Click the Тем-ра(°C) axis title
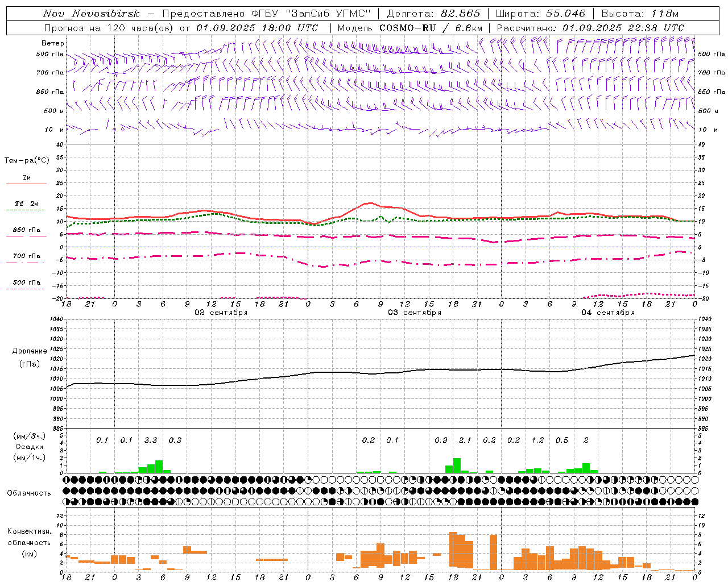728x582 pixels. coord(27,161)
